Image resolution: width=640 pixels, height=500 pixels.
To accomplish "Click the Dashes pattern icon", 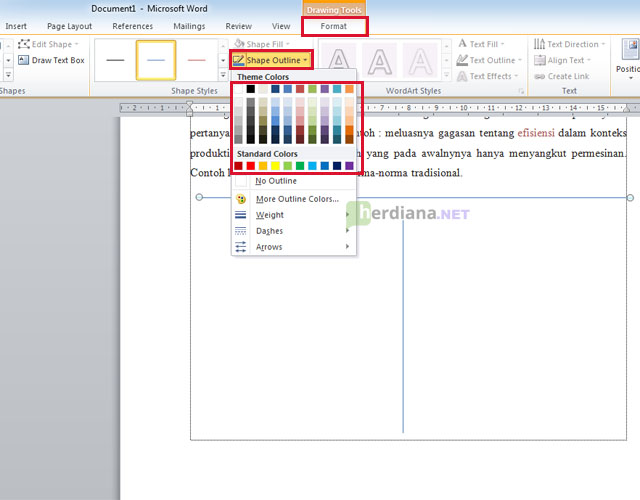I will click(241, 231).
